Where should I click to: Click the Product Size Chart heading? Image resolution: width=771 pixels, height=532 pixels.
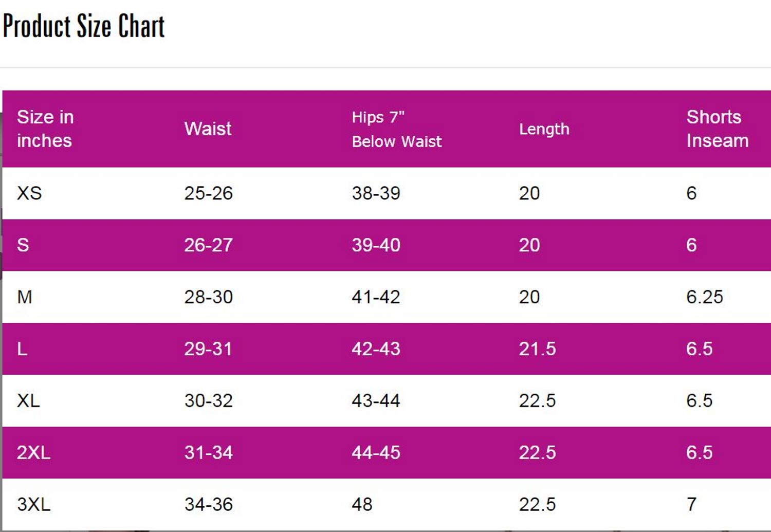pos(84,26)
